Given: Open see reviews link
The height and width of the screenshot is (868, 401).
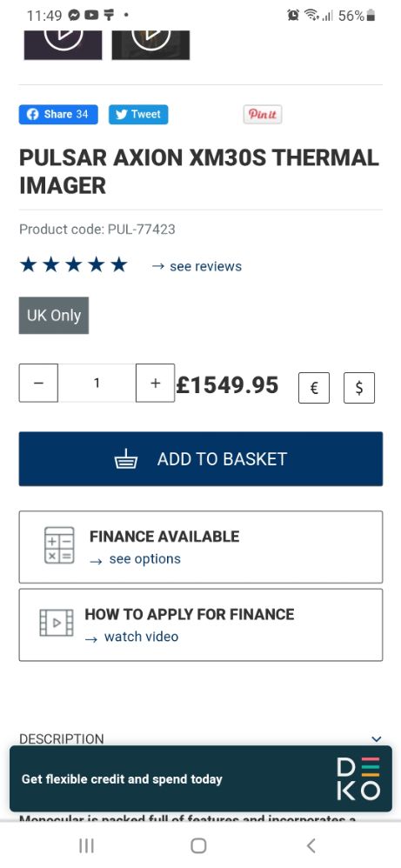Looking at the screenshot, I should click(x=197, y=266).
